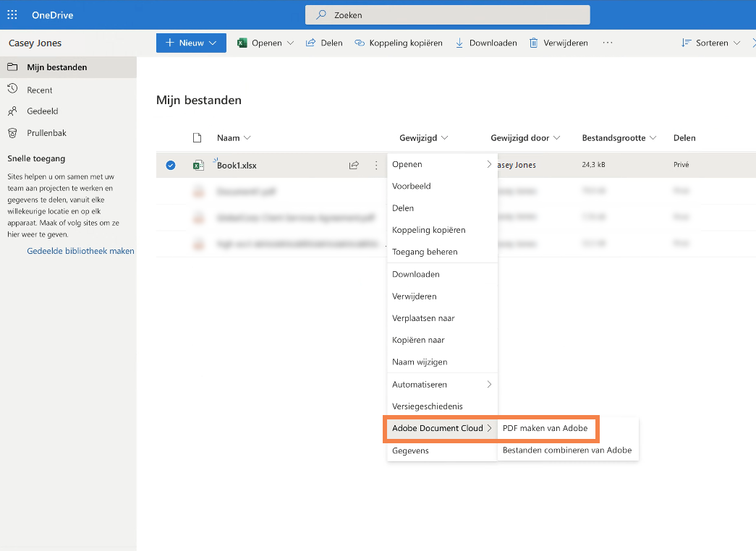Click the OneDrive title link

(53, 15)
